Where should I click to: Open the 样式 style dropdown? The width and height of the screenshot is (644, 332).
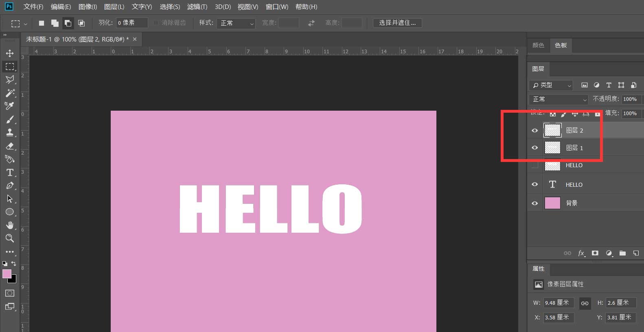point(236,23)
